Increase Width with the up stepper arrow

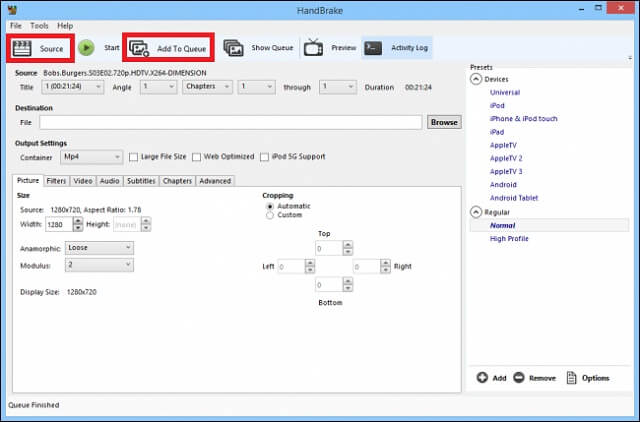(x=78, y=221)
